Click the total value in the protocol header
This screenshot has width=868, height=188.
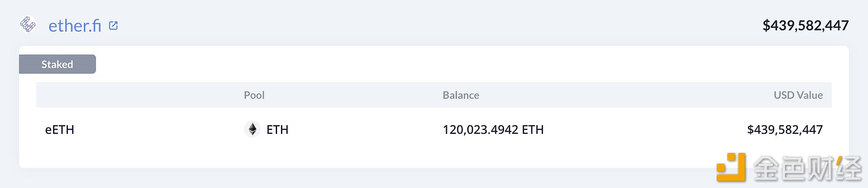(805, 26)
